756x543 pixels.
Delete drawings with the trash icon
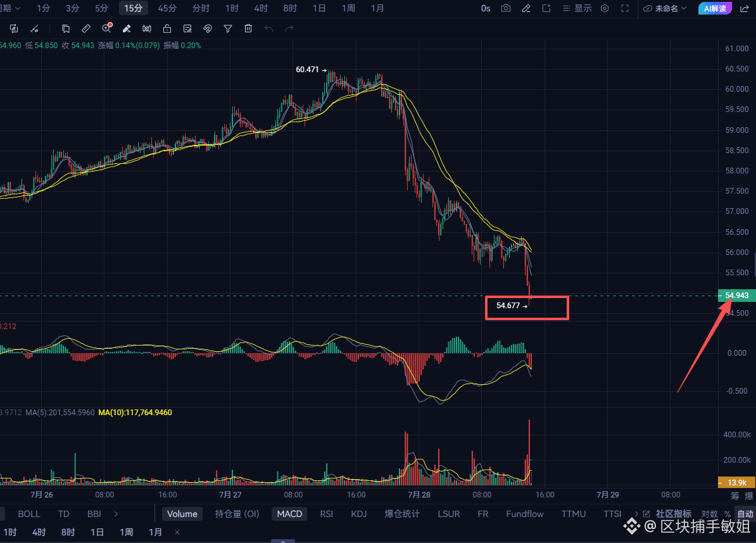click(x=248, y=29)
